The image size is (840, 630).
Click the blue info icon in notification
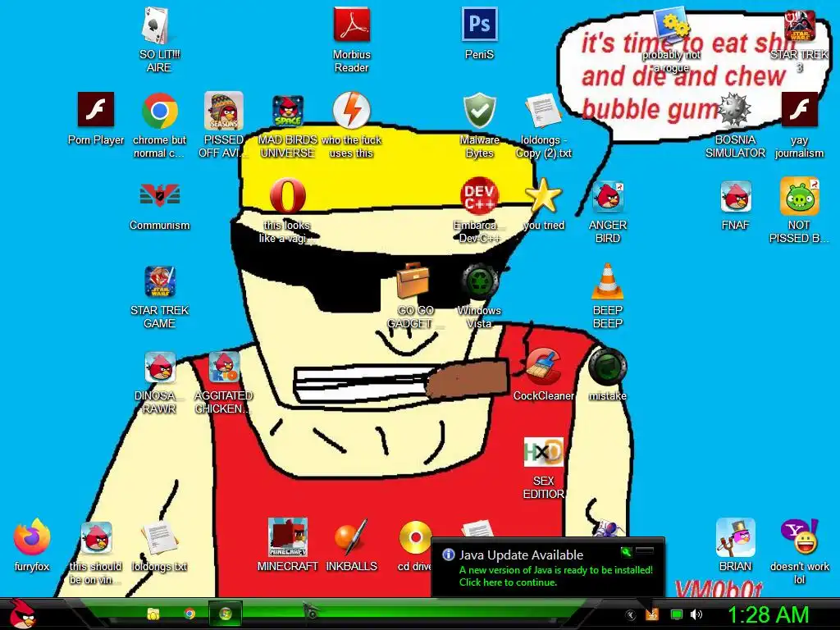(x=449, y=555)
